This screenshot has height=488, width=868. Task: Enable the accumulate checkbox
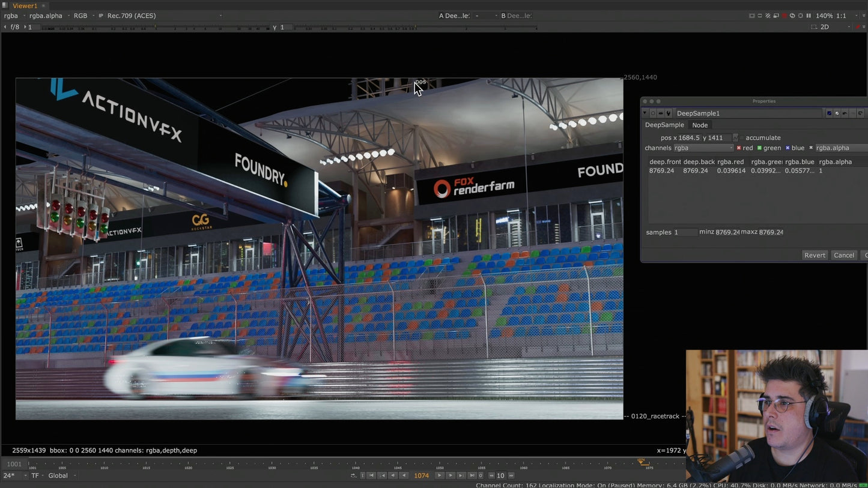pos(742,137)
